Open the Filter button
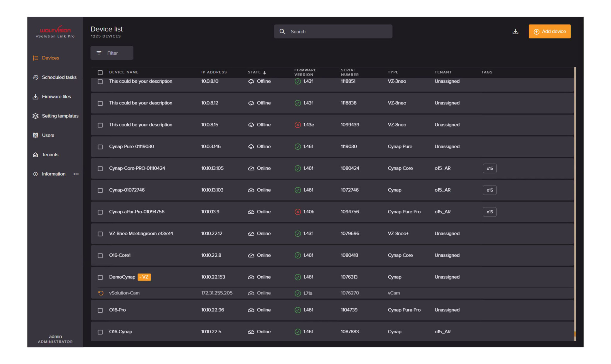Image resolution: width=611 pixels, height=364 pixels. pos(112,53)
